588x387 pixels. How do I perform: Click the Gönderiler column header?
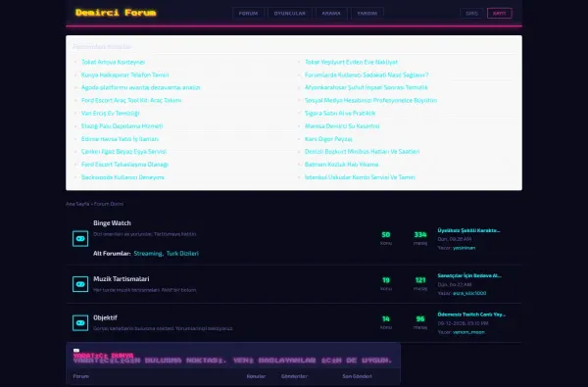294,376
